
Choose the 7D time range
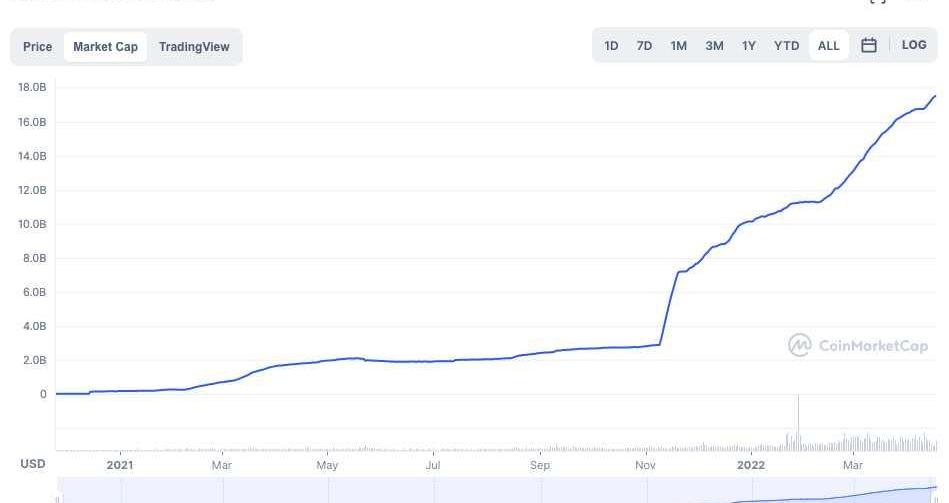coord(644,46)
